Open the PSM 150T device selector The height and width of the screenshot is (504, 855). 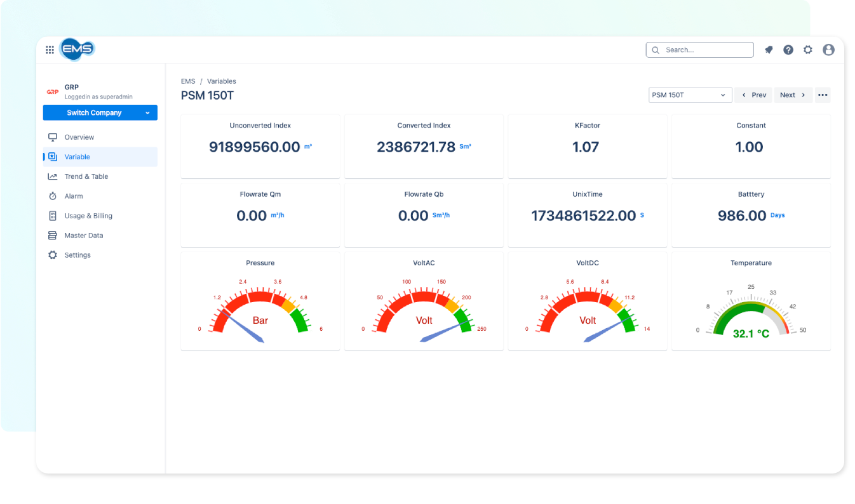690,95
